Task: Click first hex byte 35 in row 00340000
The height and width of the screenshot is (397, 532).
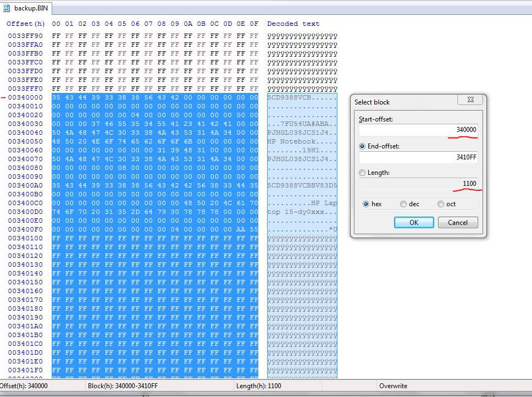Action: pos(56,97)
